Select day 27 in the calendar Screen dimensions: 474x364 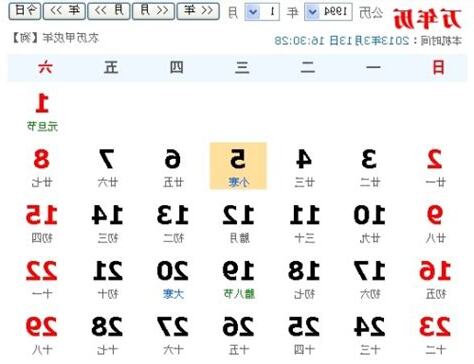point(173,335)
